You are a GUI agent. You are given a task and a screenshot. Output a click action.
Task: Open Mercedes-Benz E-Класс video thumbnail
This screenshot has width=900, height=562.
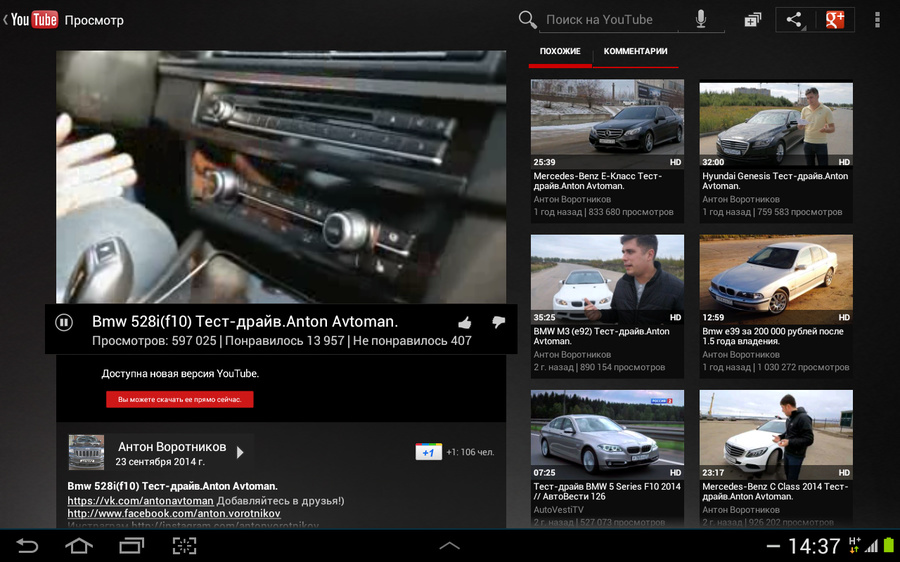point(607,123)
